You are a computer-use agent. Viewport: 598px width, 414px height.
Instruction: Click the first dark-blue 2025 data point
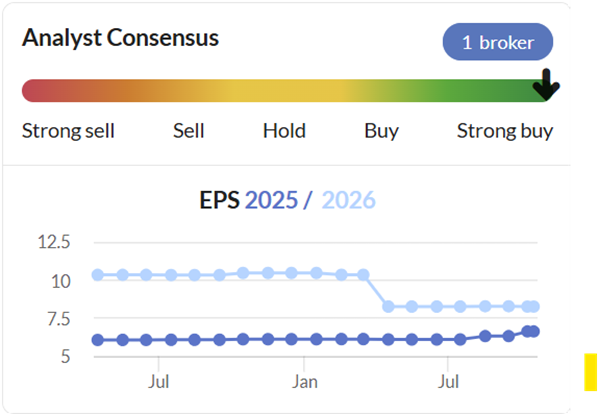[x=98, y=340]
